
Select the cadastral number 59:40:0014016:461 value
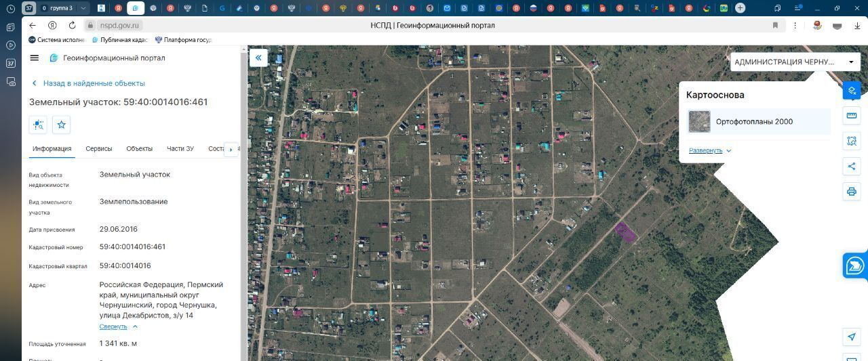point(132,247)
